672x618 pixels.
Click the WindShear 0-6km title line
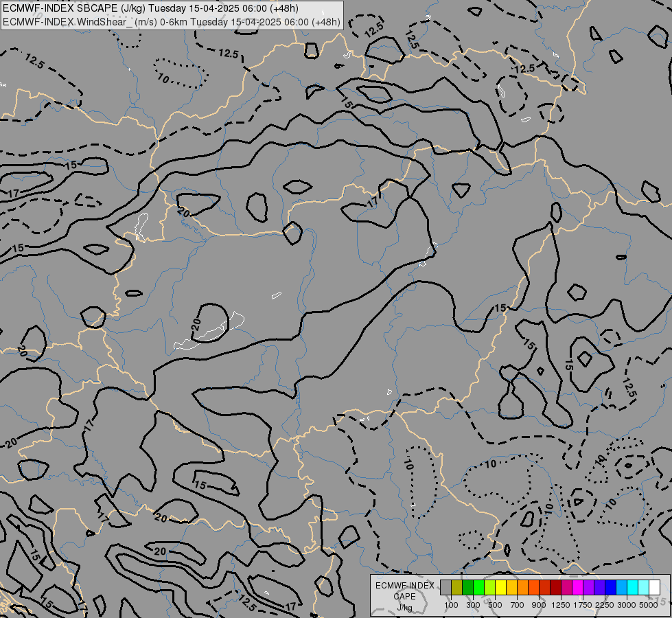(x=172, y=22)
